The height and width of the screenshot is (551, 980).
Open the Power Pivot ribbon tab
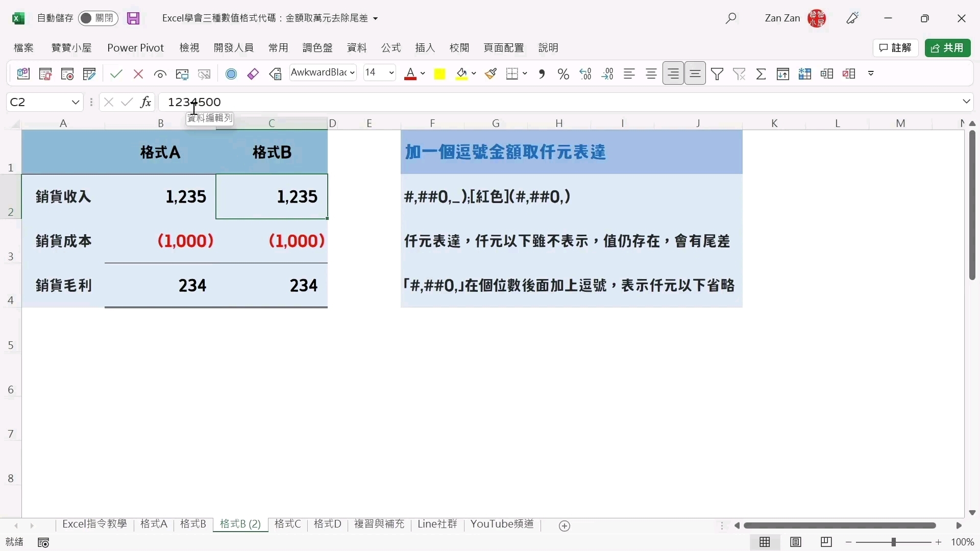coord(135,47)
